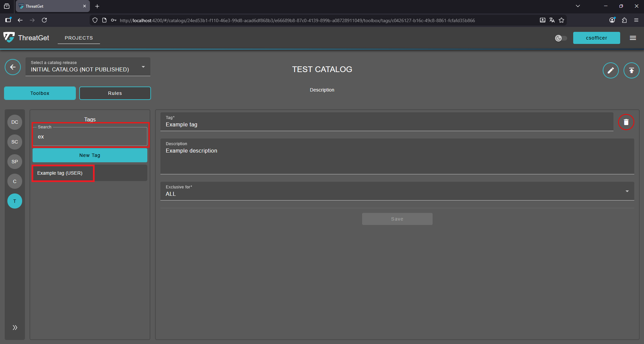This screenshot has width=644, height=344.
Task: Bookmark this page with star icon
Action: point(561,20)
